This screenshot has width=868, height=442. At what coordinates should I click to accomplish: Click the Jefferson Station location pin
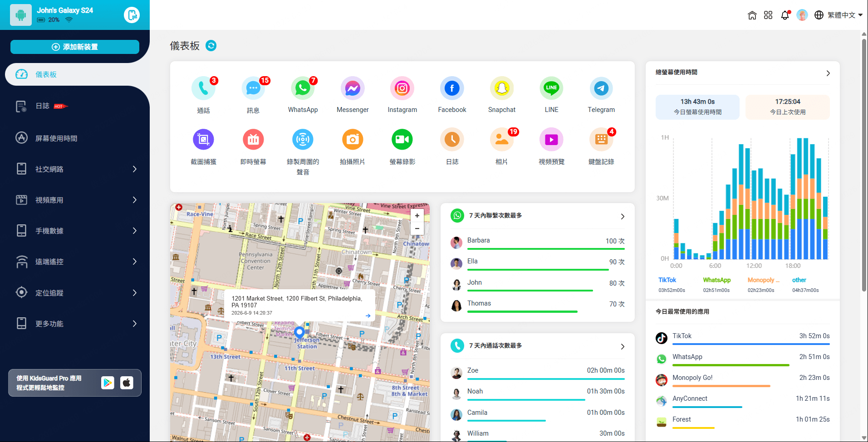coord(299,333)
